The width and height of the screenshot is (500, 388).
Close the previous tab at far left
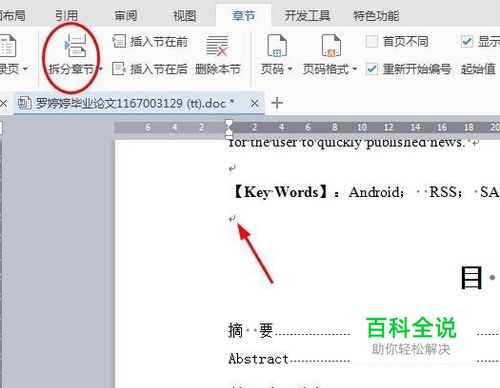click(x=3, y=103)
